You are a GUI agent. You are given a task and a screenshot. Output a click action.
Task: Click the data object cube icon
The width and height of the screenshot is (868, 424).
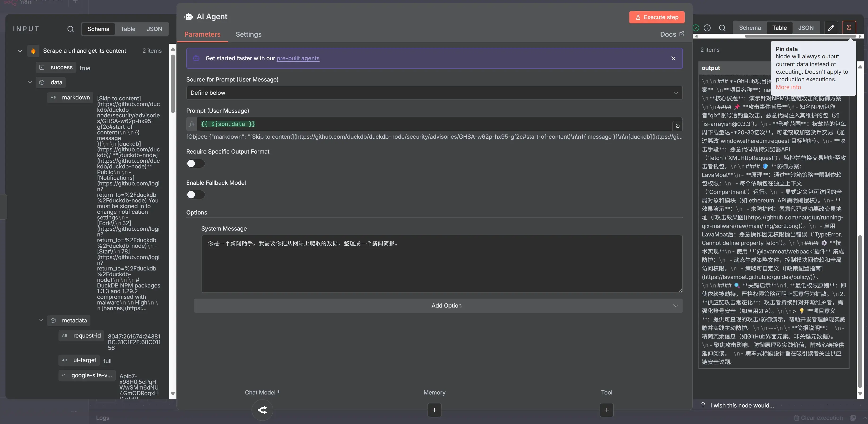(x=42, y=82)
